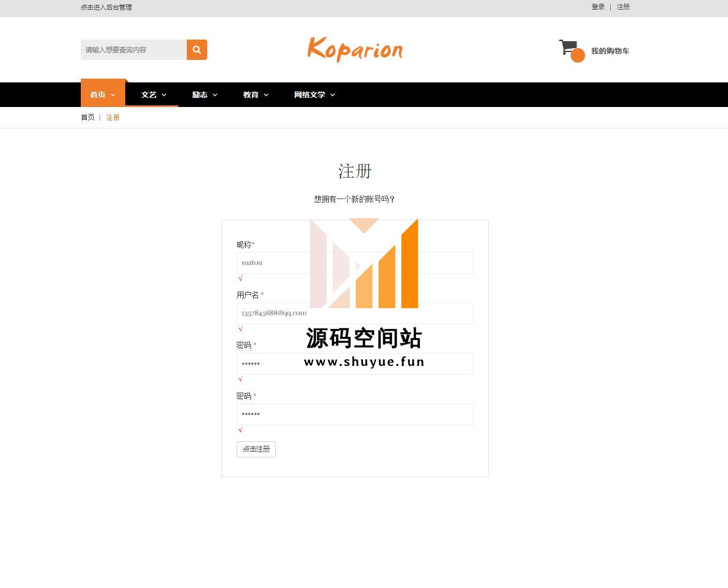Screen dimensions: 728x588
Task: Click the 用户名 field with the email
Action: 355,313
